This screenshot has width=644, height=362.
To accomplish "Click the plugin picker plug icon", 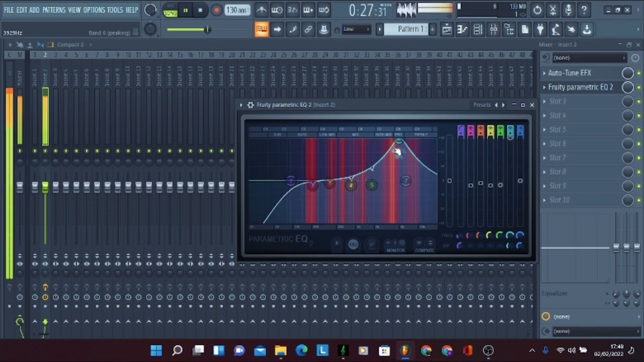I will (540, 30).
